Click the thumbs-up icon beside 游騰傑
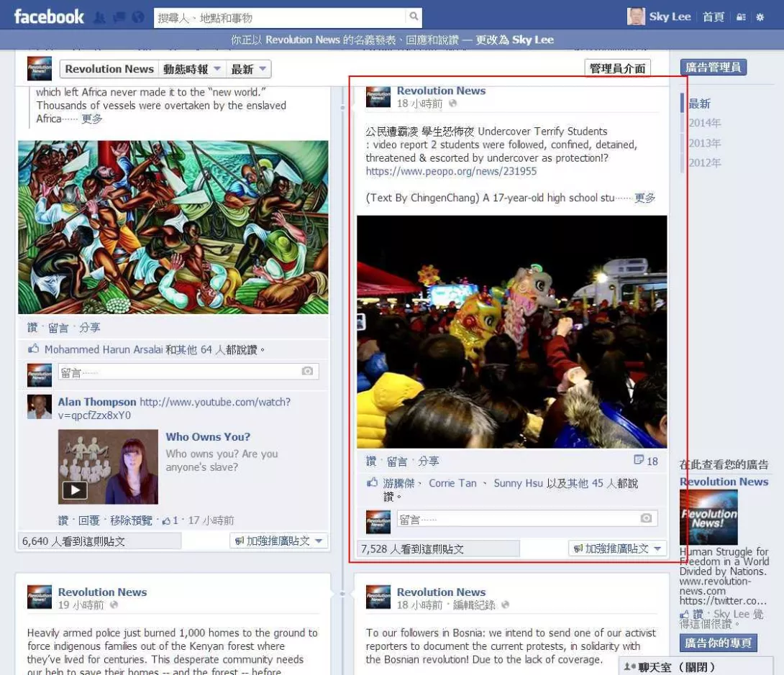This screenshot has height=675, width=784. pos(372,482)
